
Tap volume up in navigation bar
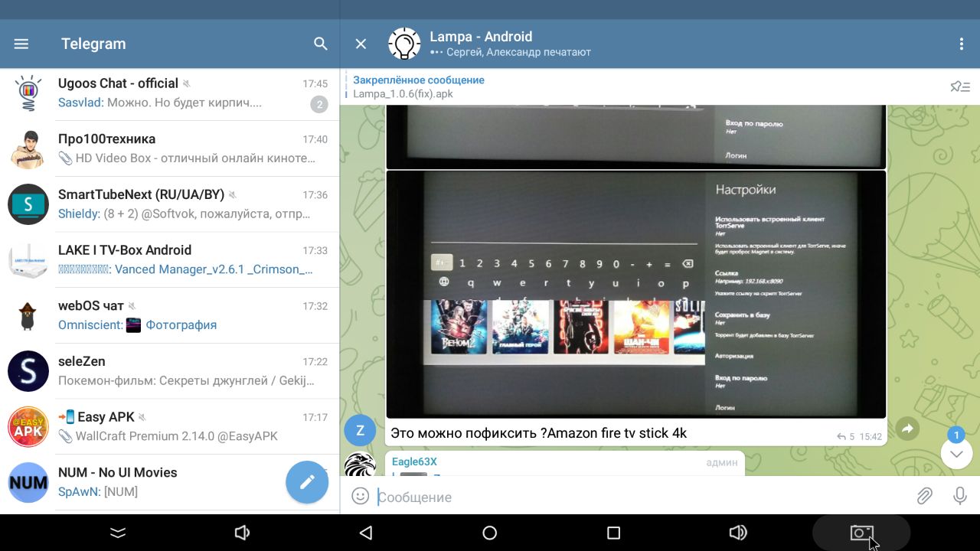738,533
